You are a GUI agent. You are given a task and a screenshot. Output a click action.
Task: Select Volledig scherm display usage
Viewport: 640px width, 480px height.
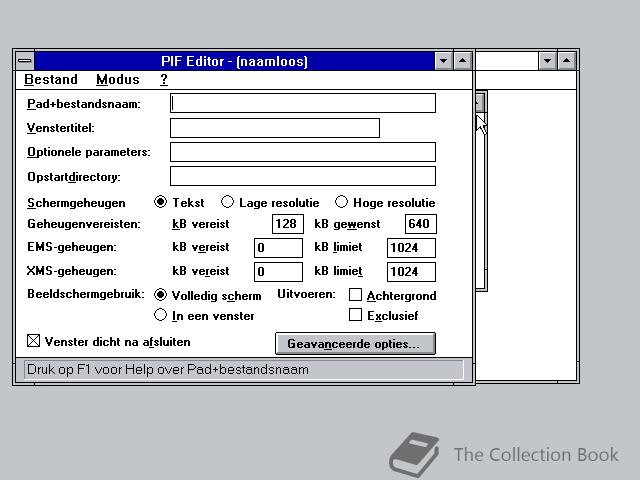coord(208,295)
